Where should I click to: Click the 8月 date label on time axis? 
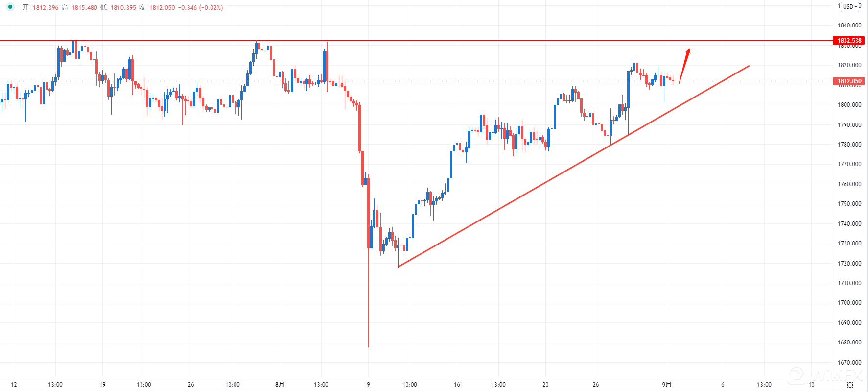click(x=280, y=385)
